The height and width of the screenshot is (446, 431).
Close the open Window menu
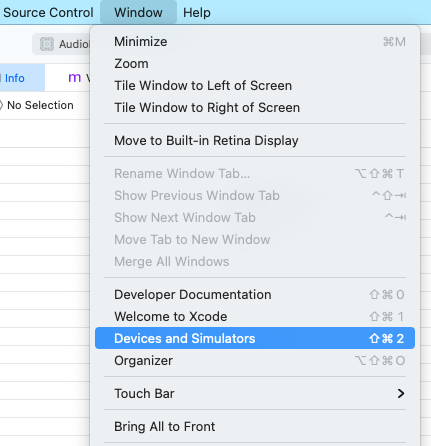[x=138, y=12]
